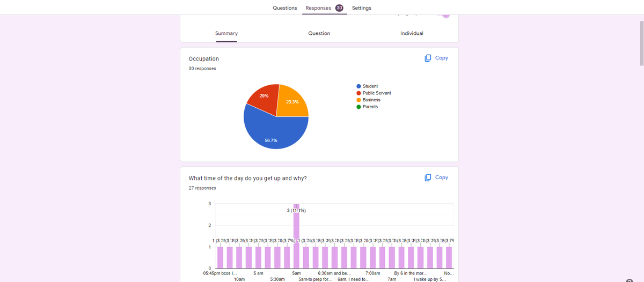Open the Questions tab
The height and width of the screenshot is (282, 644).
[x=284, y=8]
